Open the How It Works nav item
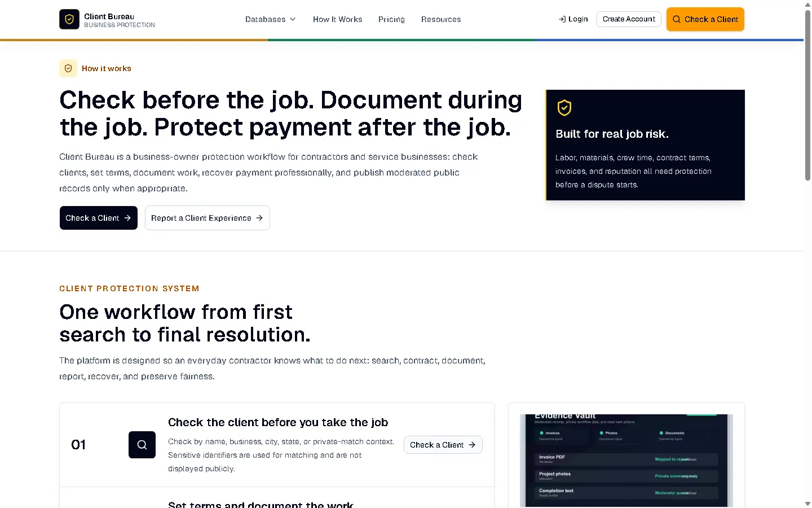Screen dimensions: 812x508 (x=338, y=19)
